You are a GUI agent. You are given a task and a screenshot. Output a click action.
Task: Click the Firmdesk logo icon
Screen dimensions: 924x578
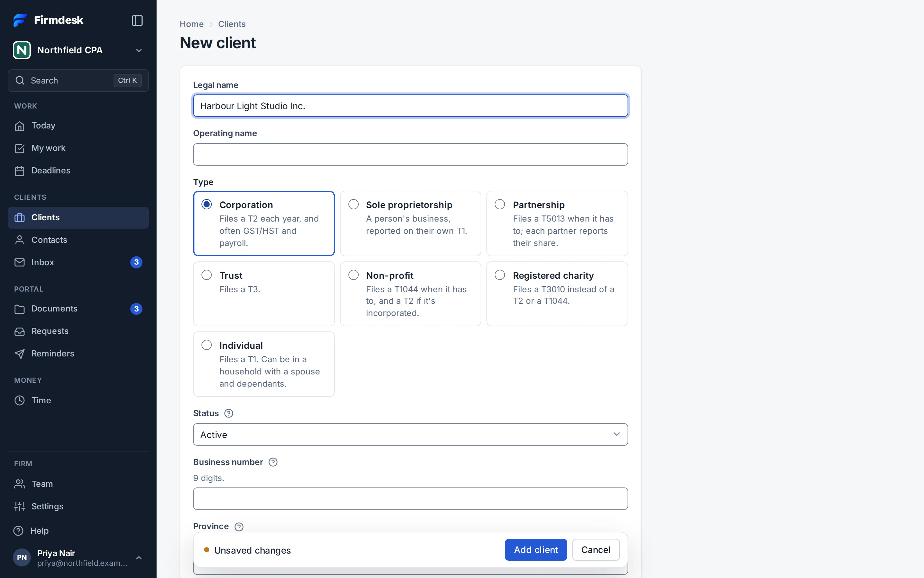pyautogui.click(x=20, y=20)
